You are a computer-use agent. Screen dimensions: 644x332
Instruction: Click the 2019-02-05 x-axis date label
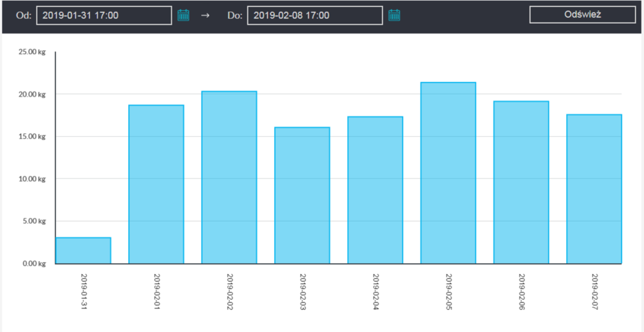click(448, 292)
